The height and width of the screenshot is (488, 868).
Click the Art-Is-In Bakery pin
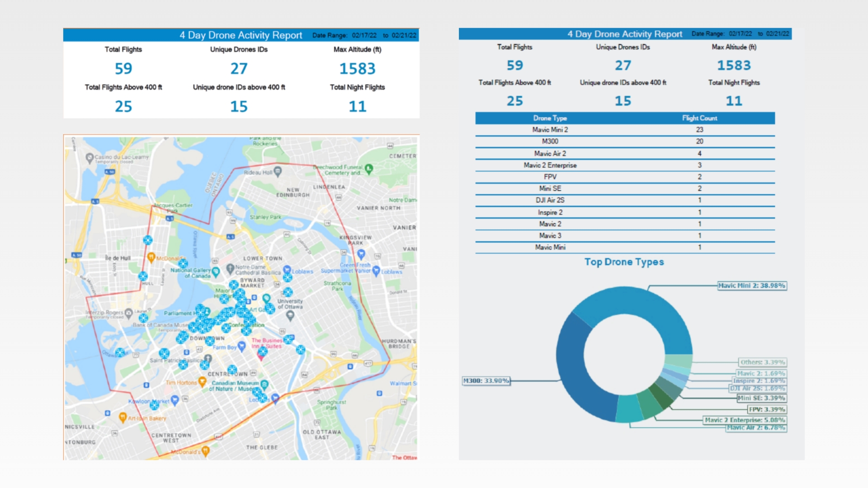[123, 417]
